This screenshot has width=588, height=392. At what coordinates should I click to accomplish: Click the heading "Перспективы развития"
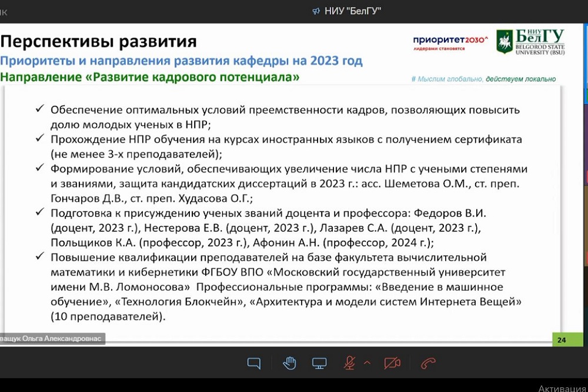[x=98, y=42]
